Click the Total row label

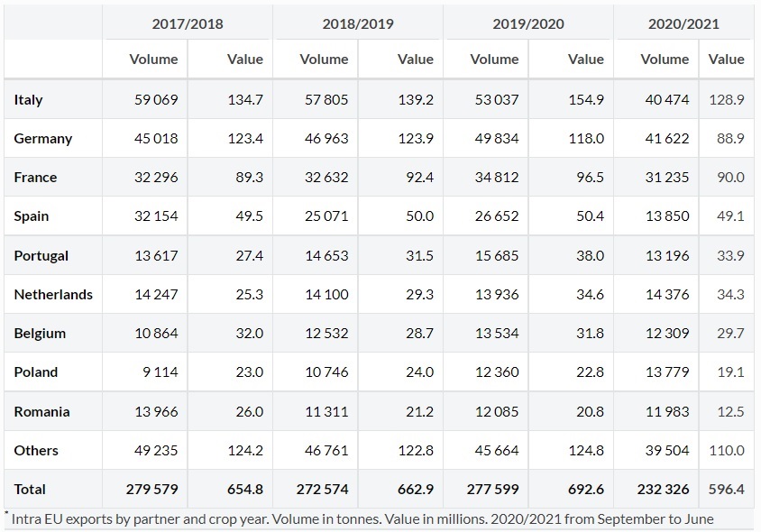click(30, 490)
